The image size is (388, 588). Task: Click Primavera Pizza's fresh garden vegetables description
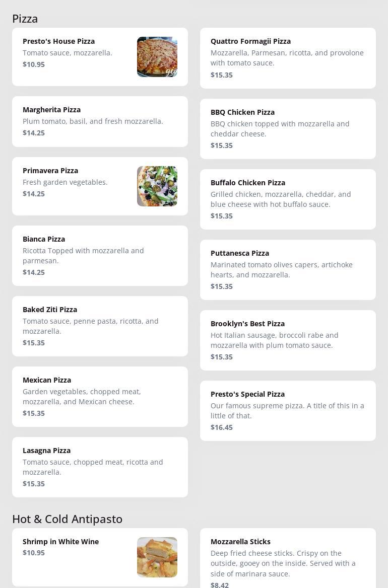point(65,182)
